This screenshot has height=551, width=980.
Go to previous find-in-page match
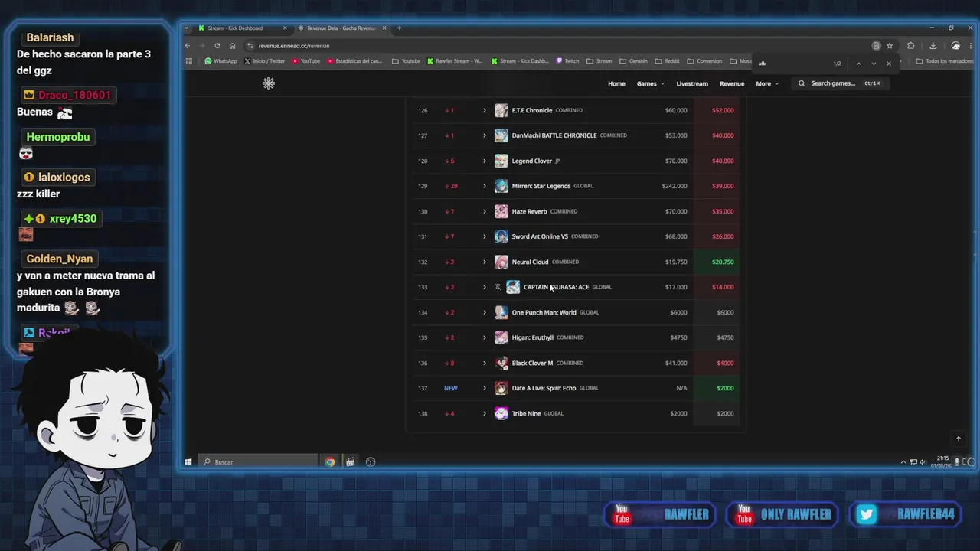[858, 64]
